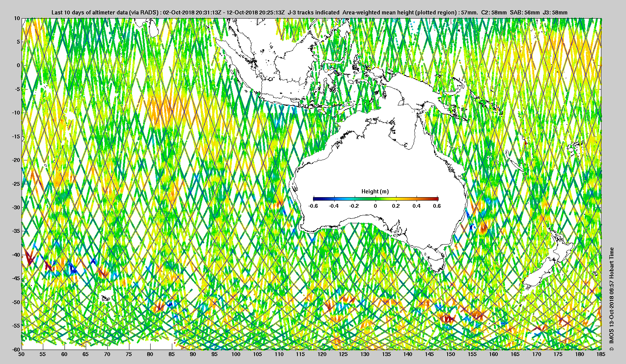Select the start timestamp 02-Oct-2018 20:31:13Z

(x=192, y=13)
